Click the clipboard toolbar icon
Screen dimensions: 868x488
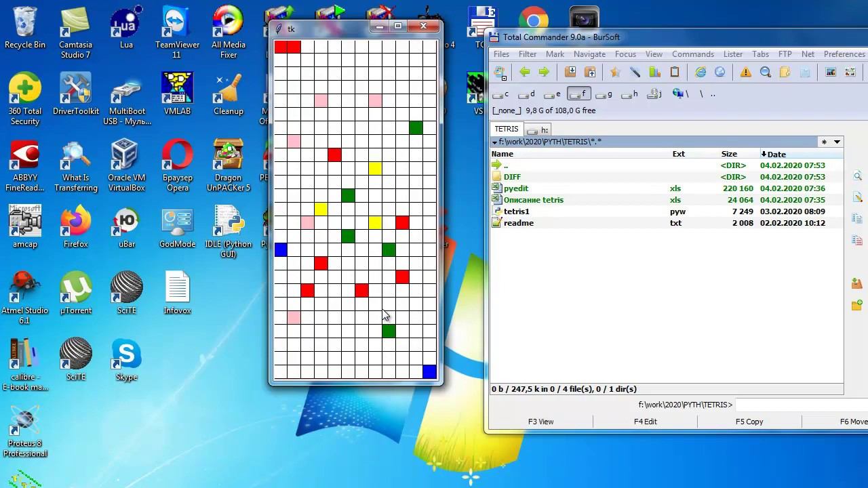pyautogui.click(x=675, y=72)
